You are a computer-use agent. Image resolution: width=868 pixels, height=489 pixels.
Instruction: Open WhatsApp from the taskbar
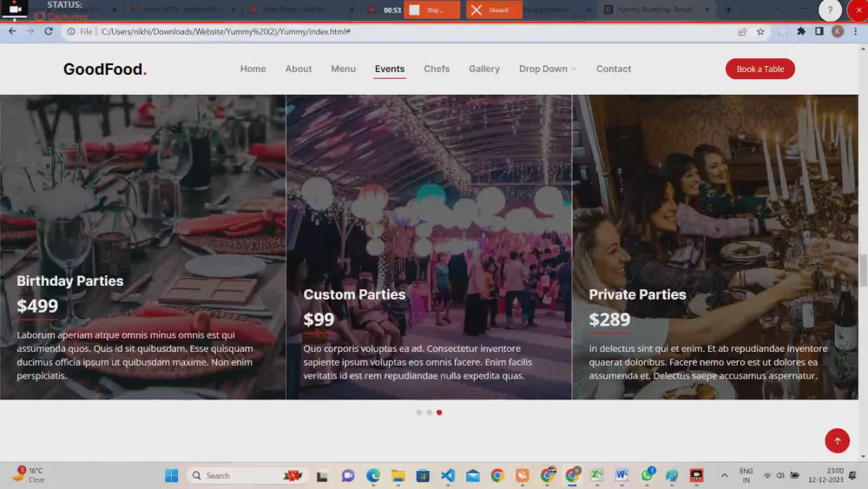coord(648,474)
